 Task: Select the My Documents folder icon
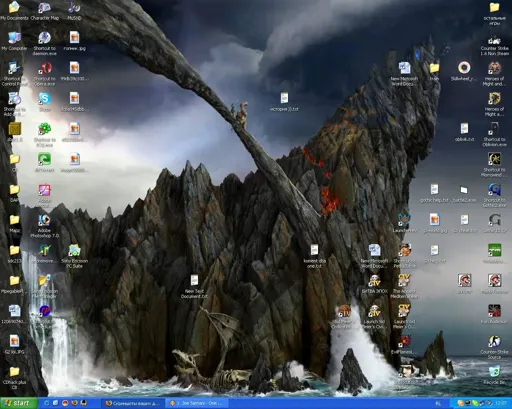click(x=14, y=11)
